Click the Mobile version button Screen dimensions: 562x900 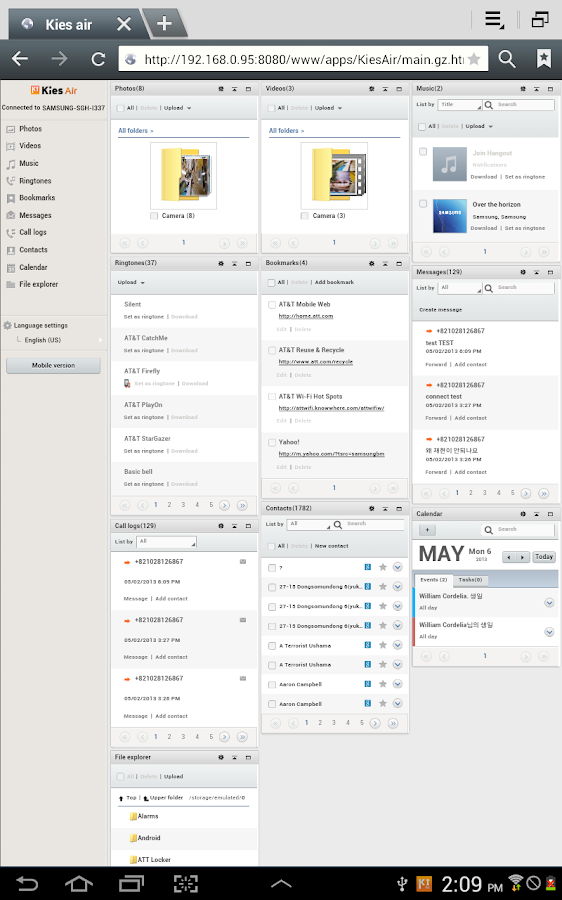click(x=53, y=366)
